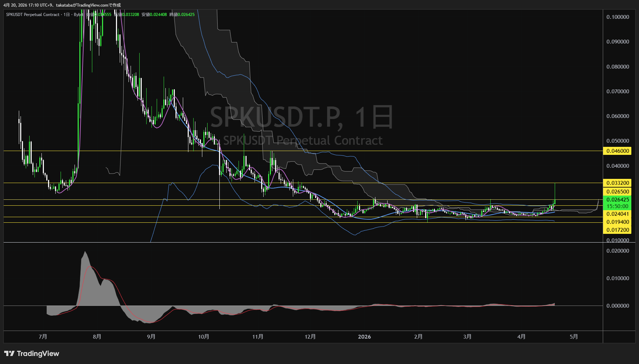Click the 4月 time axis label
Image resolution: width=639 pixels, height=364 pixels.
(x=522, y=337)
